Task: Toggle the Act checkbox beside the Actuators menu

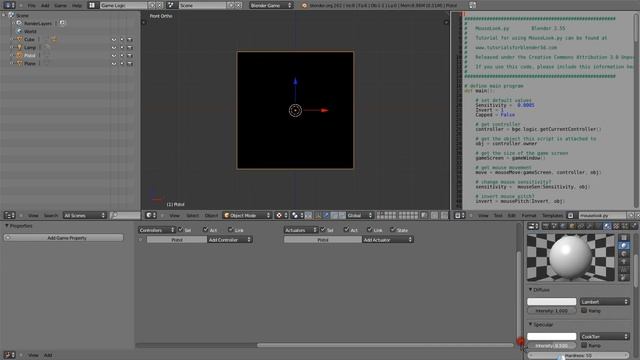Action: [347, 230]
